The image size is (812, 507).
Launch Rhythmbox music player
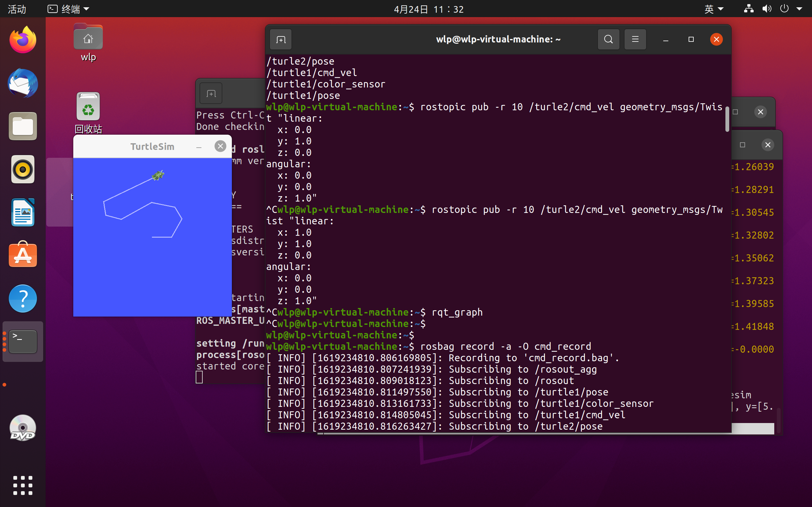(x=23, y=169)
